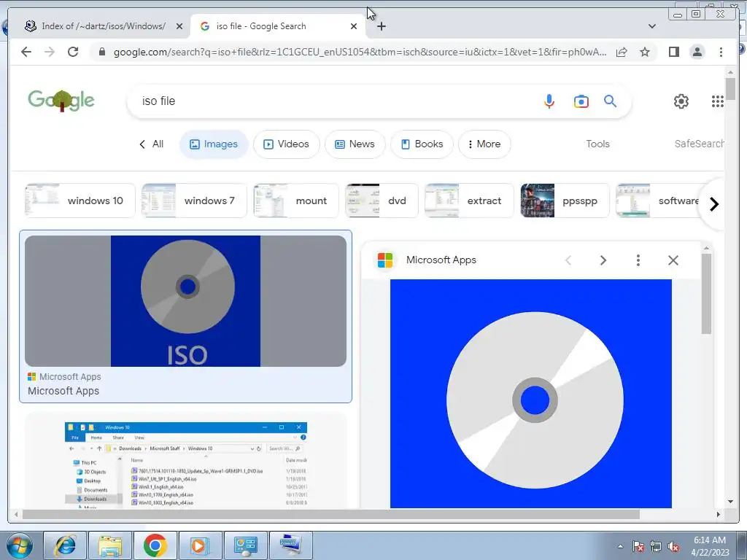Launch Internet Explorer from the taskbar
The image size is (747, 560).
click(x=65, y=545)
